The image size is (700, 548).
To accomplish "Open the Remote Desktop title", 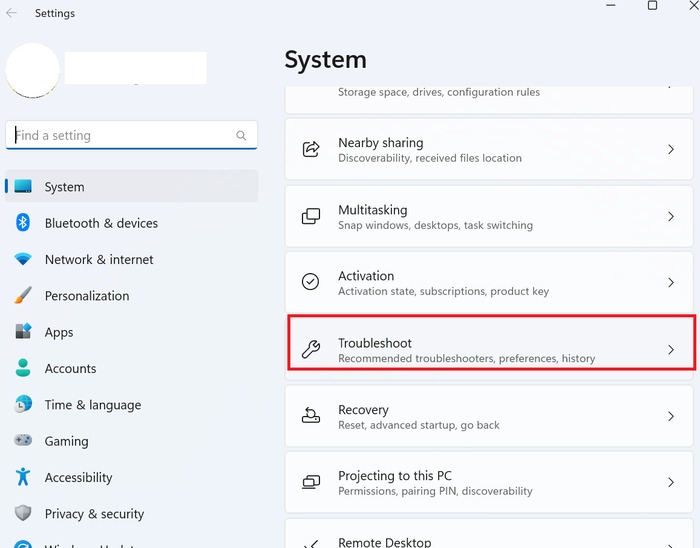I will tap(385, 542).
